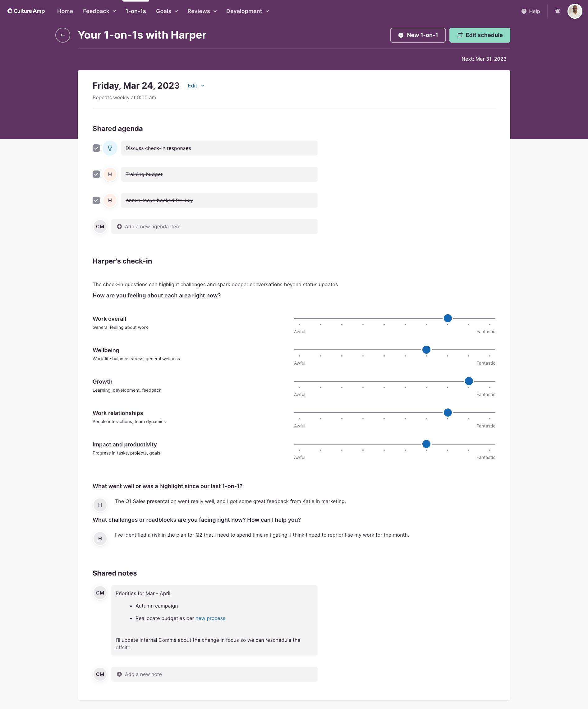Open the Feedback menu dropdown
Image resolution: width=588 pixels, height=709 pixels.
click(99, 11)
